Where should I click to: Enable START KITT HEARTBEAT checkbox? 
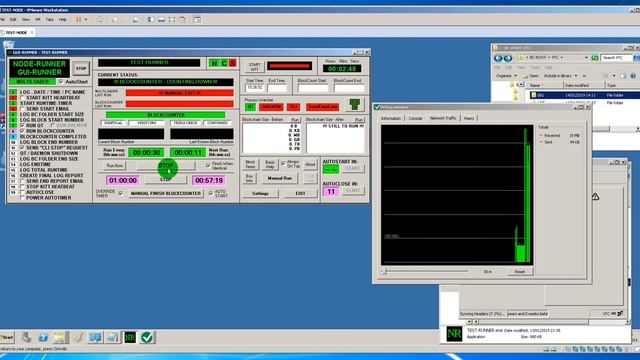click(22, 98)
